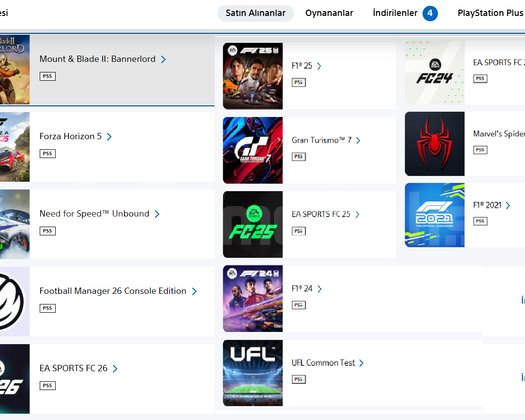Open the PlayStation Plus tab
525x420 pixels.
(491, 13)
